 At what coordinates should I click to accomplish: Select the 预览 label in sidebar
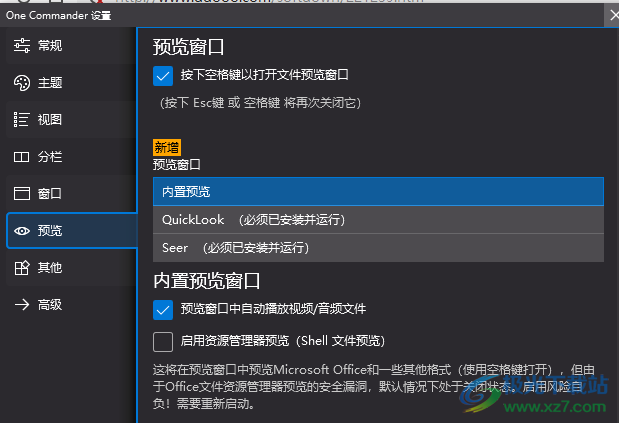click(x=50, y=231)
